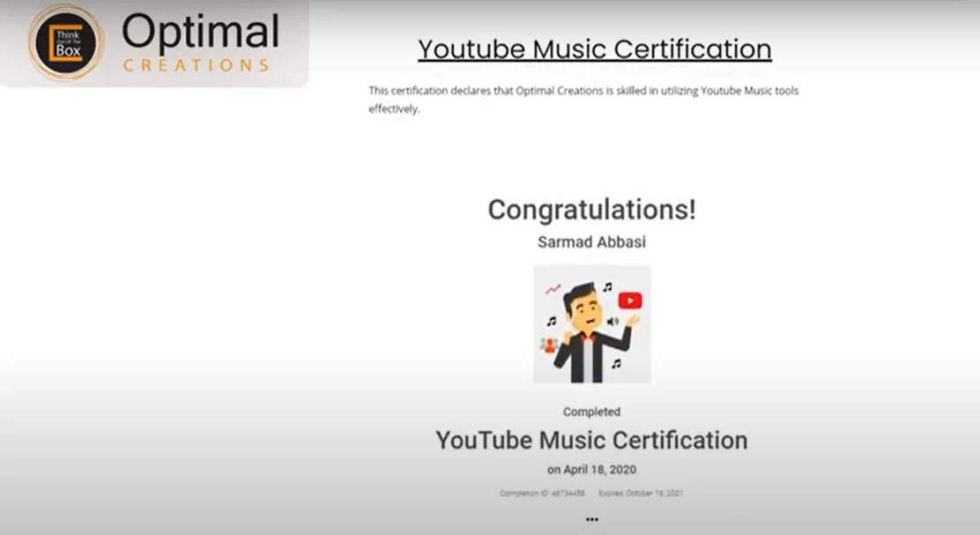Click the 'Optimal' logo wordmark
Screen dimensions: 980x535
200,33
